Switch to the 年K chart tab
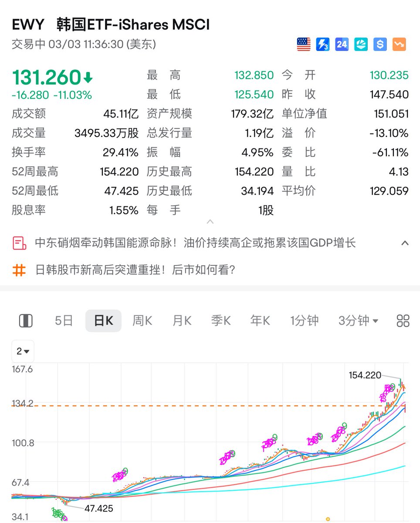420x523 pixels. [x=260, y=321]
